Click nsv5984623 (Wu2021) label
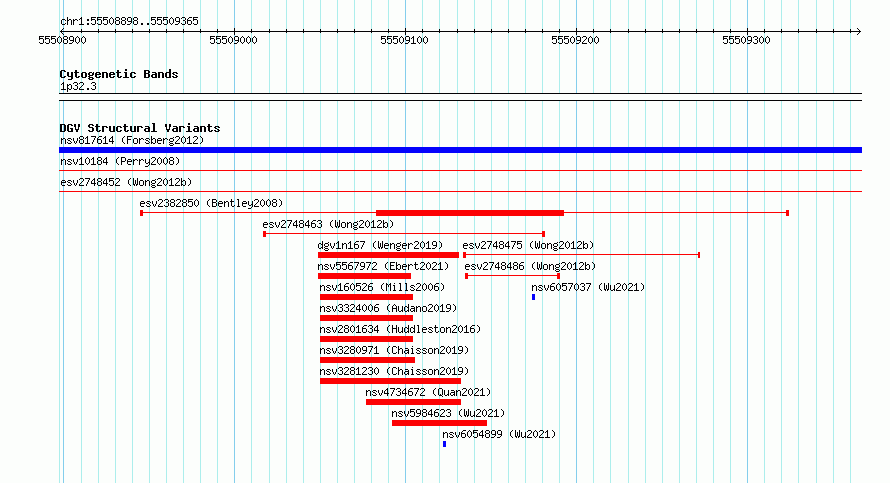 (448, 413)
